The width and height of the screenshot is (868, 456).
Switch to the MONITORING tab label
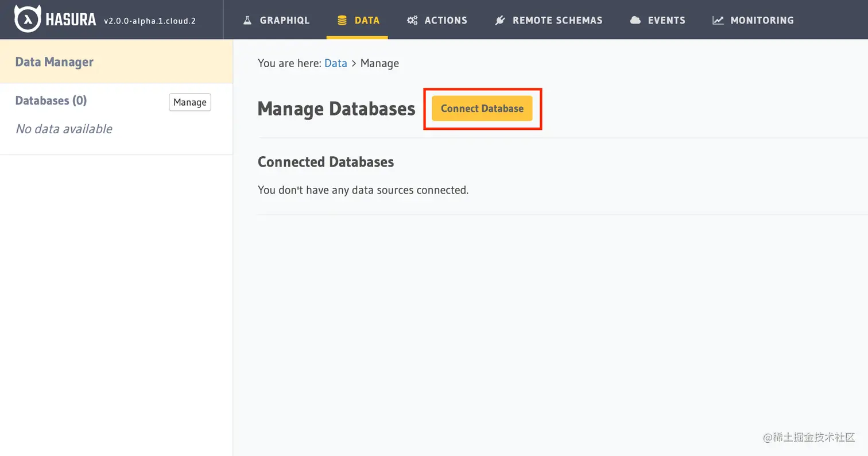[762, 20]
